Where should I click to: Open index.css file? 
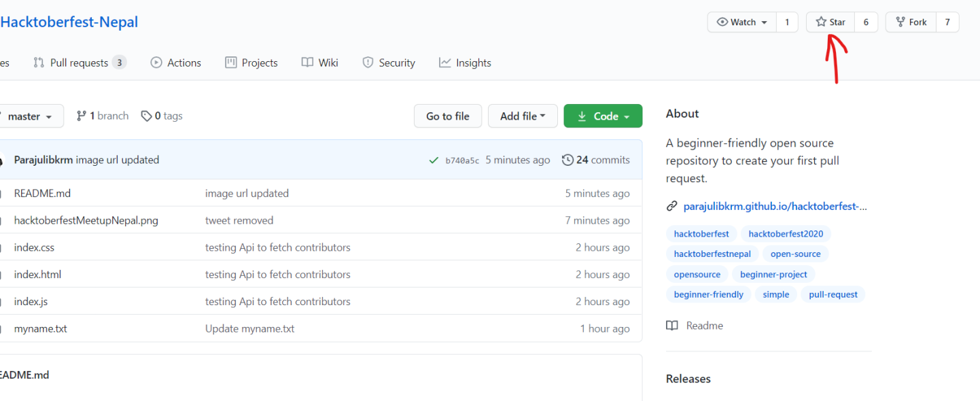(x=34, y=248)
